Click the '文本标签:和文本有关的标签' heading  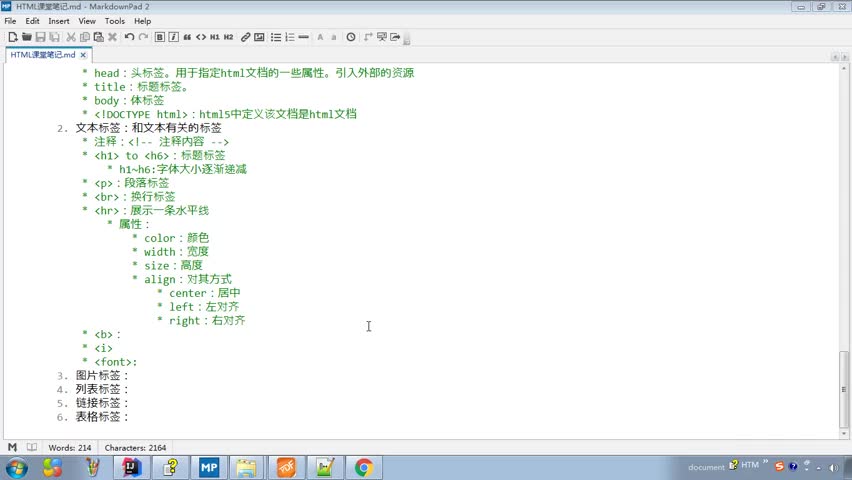coord(148,128)
